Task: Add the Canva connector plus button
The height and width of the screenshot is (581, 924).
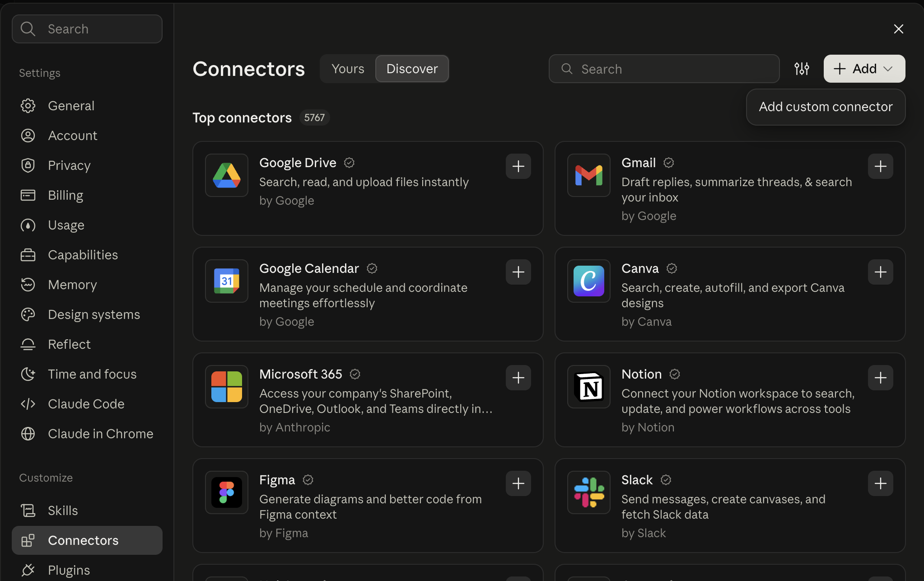Action: point(880,272)
